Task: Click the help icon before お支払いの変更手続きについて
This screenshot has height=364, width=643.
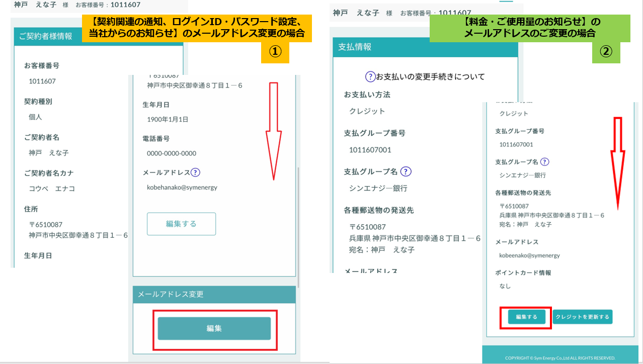Action: [370, 76]
